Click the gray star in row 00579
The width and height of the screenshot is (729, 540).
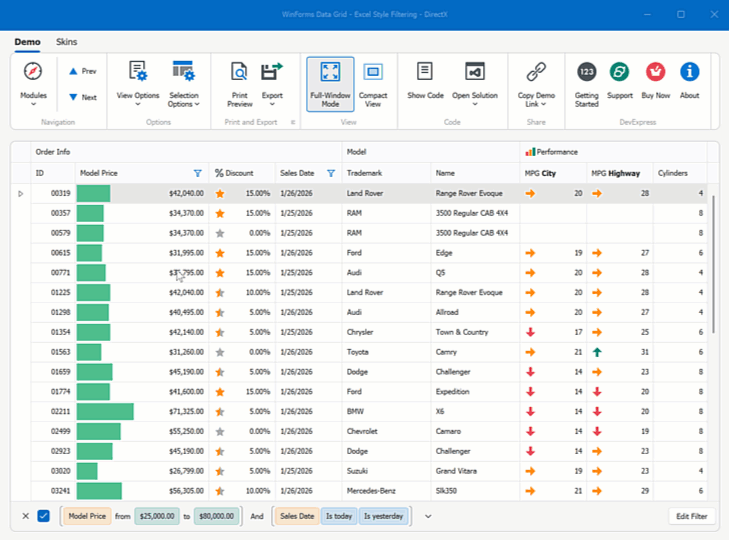click(x=220, y=233)
